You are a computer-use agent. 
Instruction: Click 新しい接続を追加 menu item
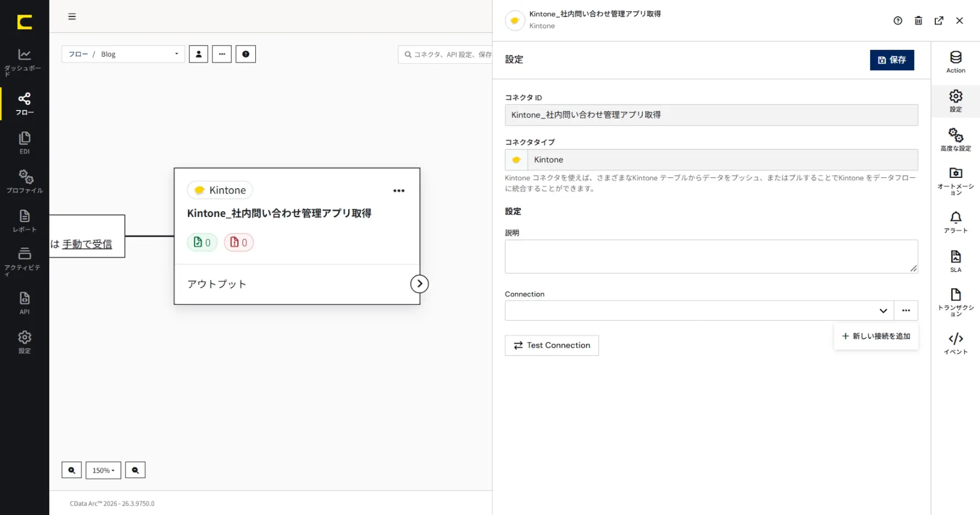tap(876, 336)
